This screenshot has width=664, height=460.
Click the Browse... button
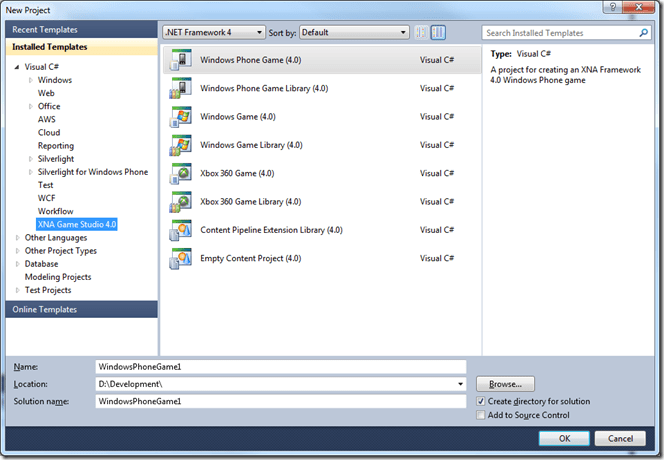pyautogui.click(x=505, y=384)
